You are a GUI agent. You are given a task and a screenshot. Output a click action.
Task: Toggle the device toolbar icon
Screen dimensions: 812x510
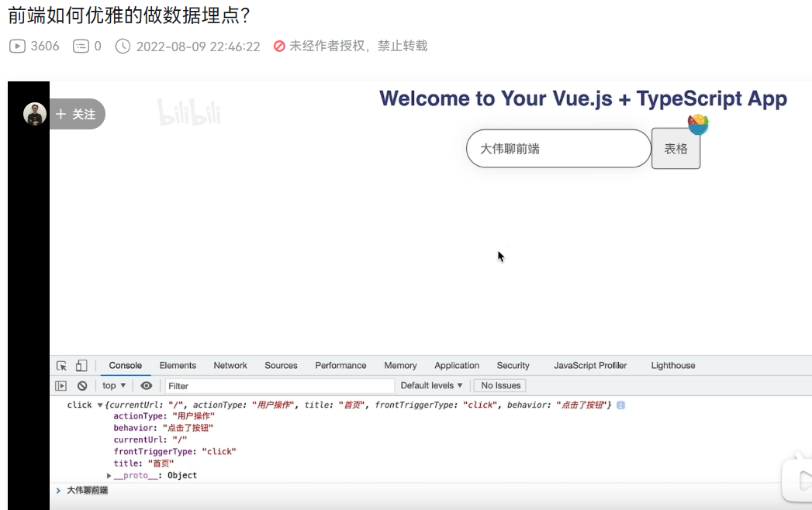pyautogui.click(x=81, y=366)
